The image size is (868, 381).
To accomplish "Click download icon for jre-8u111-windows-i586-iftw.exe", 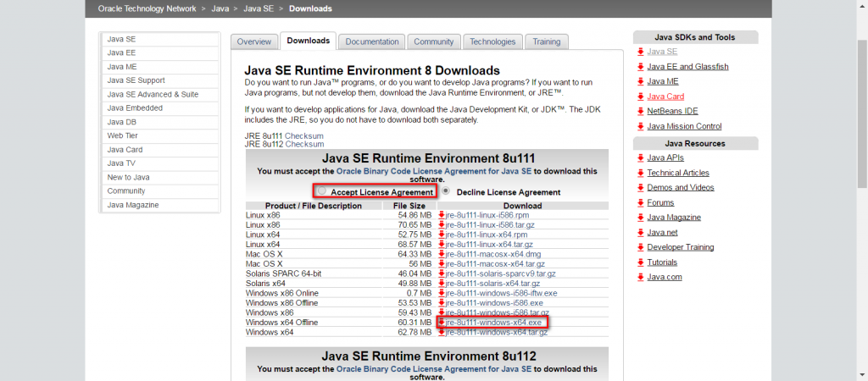I will pyautogui.click(x=442, y=293).
